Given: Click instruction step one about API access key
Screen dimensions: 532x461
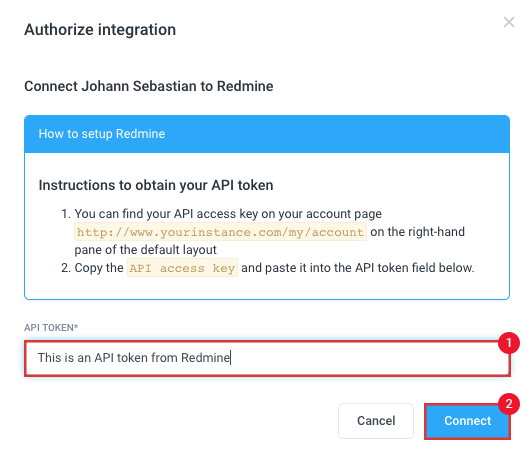Looking at the screenshot, I should (x=263, y=232).
